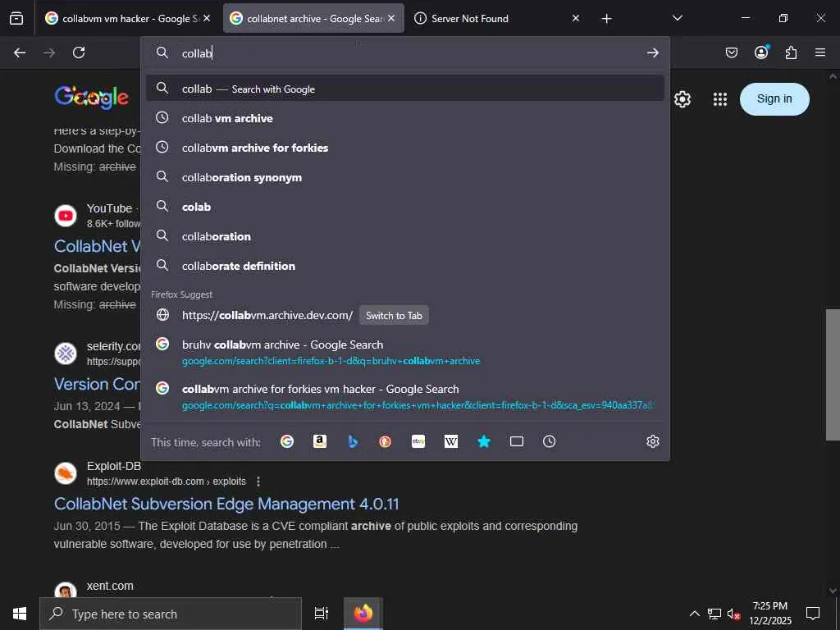The image size is (840, 630).
Task: Close the Server Not Found tab
Action: 575,18
